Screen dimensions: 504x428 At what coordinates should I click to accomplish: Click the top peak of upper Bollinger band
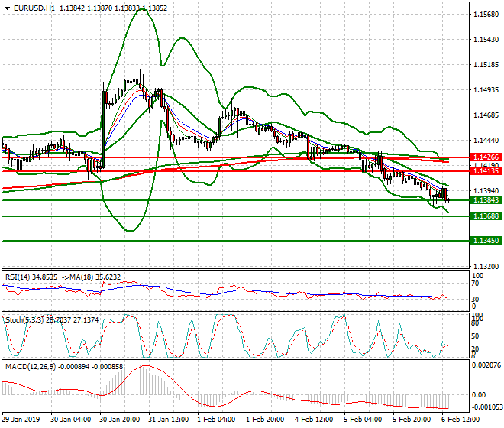tap(141, 10)
